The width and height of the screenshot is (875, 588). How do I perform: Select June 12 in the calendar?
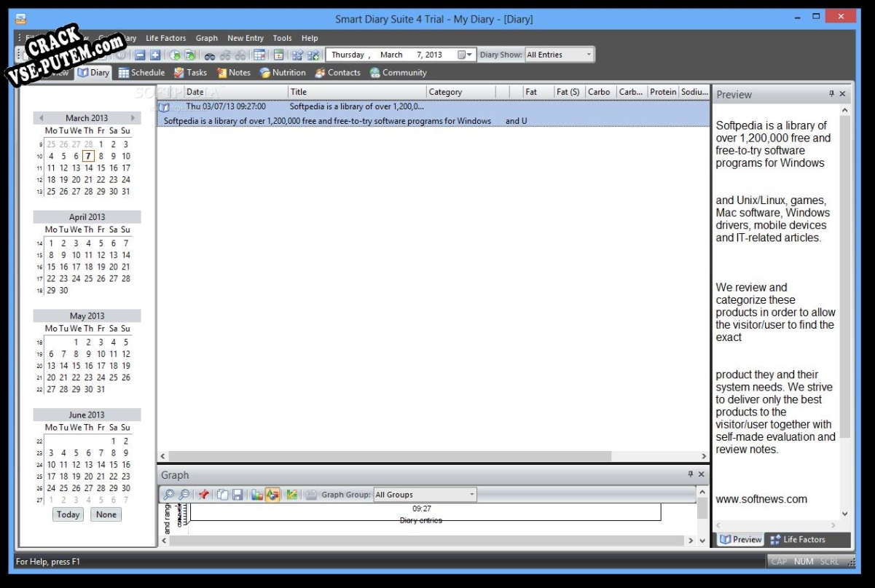click(76, 465)
